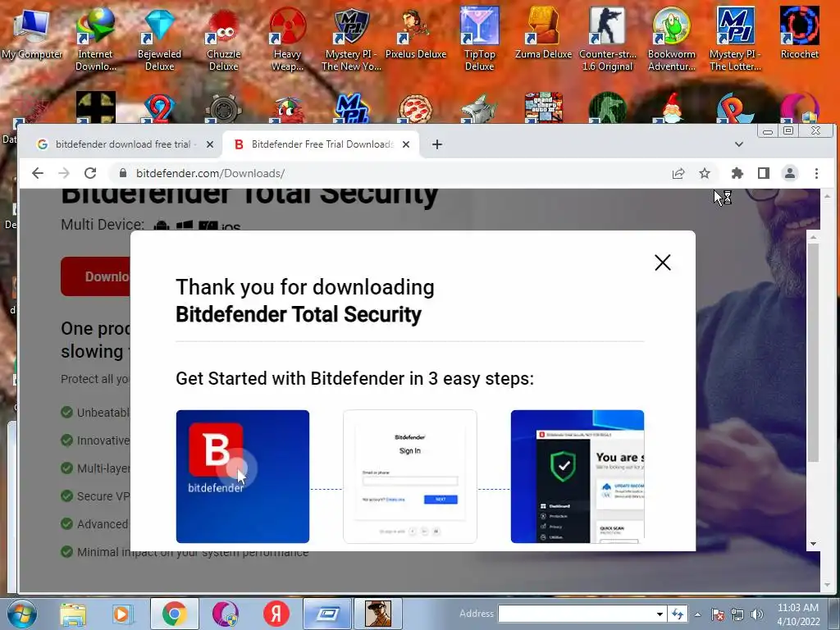This screenshot has width=840, height=630.
Task: Switch to bitdefender download free trial tab
Action: coord(123,144)
